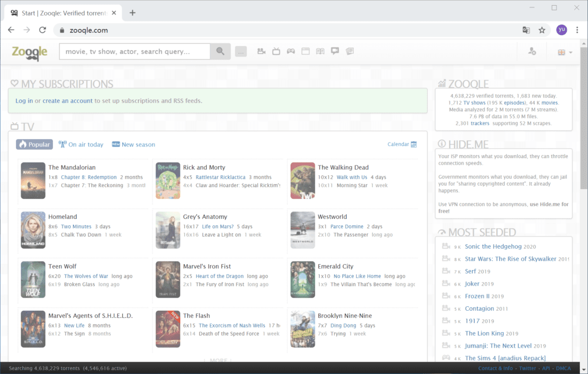Viewport: 588px width, 374px height.
Task: Open the applications window icon in header
Action: (x=305, y=52)
